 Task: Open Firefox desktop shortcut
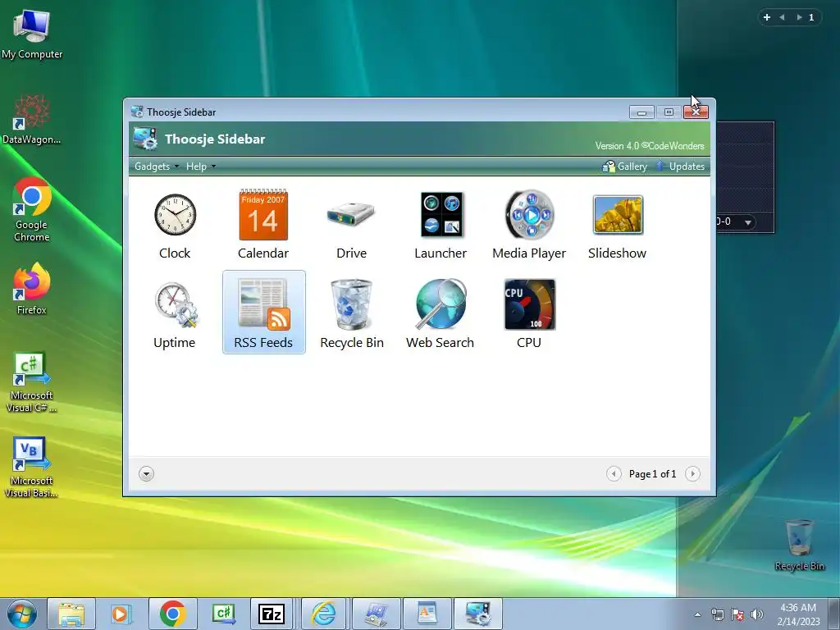click(x=32, y=290)
